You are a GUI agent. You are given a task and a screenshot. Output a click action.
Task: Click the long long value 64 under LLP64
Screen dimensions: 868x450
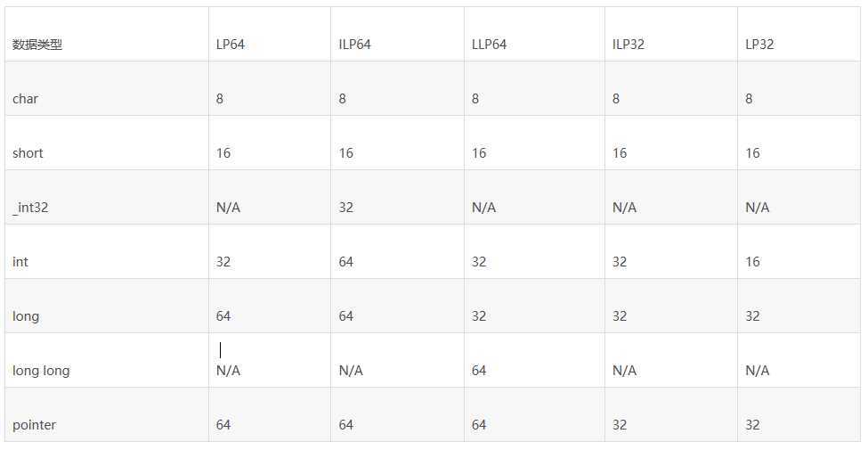(x=479, y=370)
